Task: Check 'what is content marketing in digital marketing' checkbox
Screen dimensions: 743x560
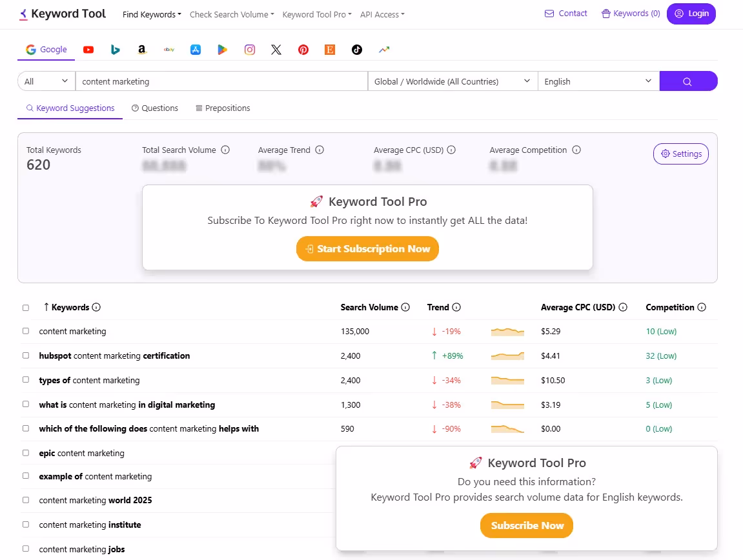Action: point(26,404)
